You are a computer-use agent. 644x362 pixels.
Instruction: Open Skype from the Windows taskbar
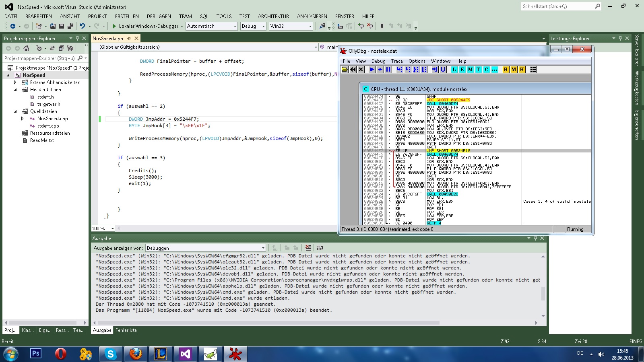(110, 354)
